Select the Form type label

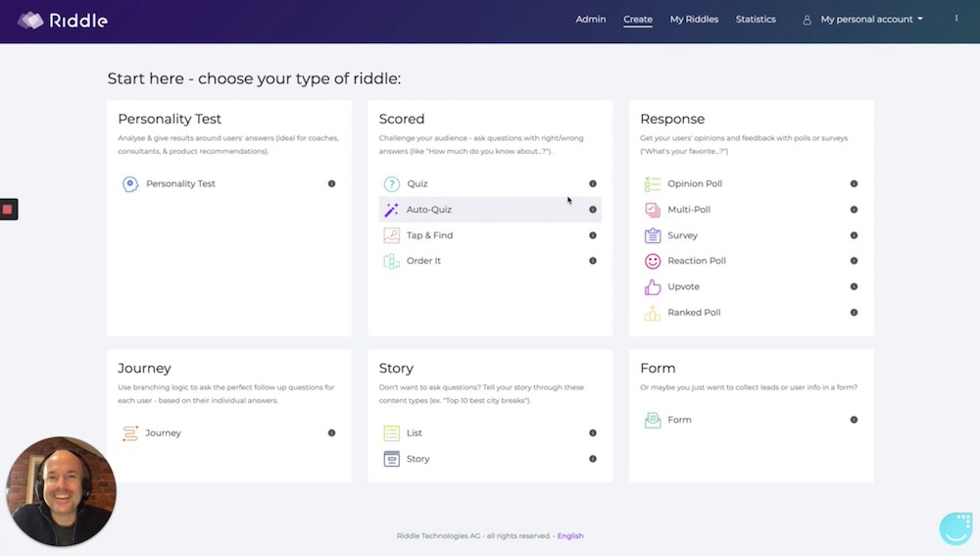679,420
